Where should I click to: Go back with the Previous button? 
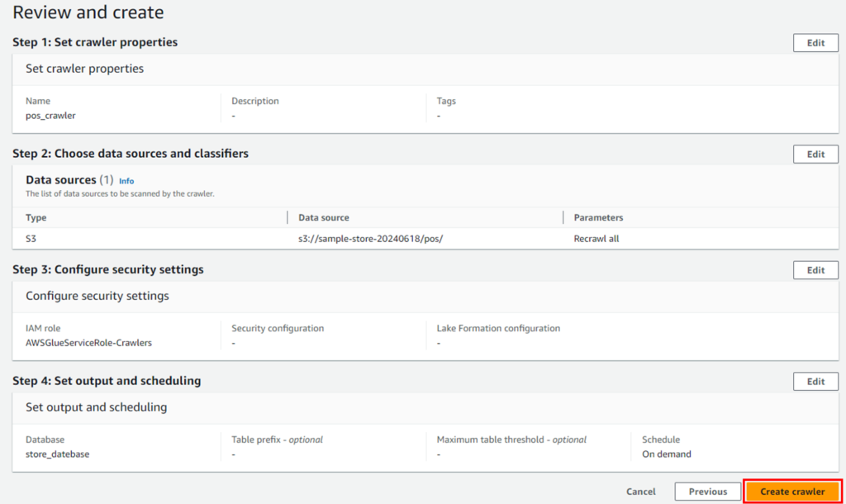pyautogui.click(x=707, y=492)
